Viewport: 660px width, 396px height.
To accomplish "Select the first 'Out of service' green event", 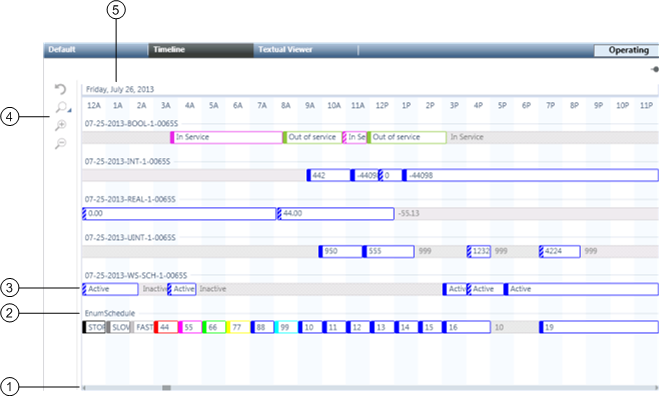I will click(x=313, y=137).
